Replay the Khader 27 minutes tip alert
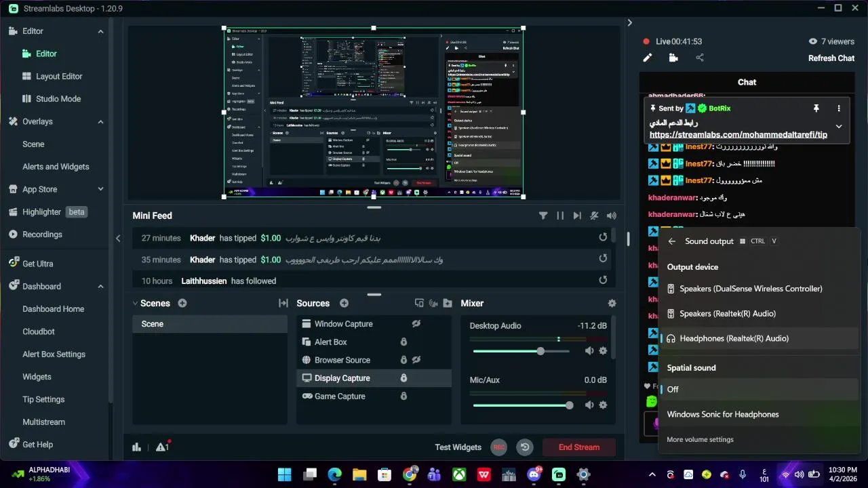The image size is (868, 488). pyautogui.click(x=603, y=237)
